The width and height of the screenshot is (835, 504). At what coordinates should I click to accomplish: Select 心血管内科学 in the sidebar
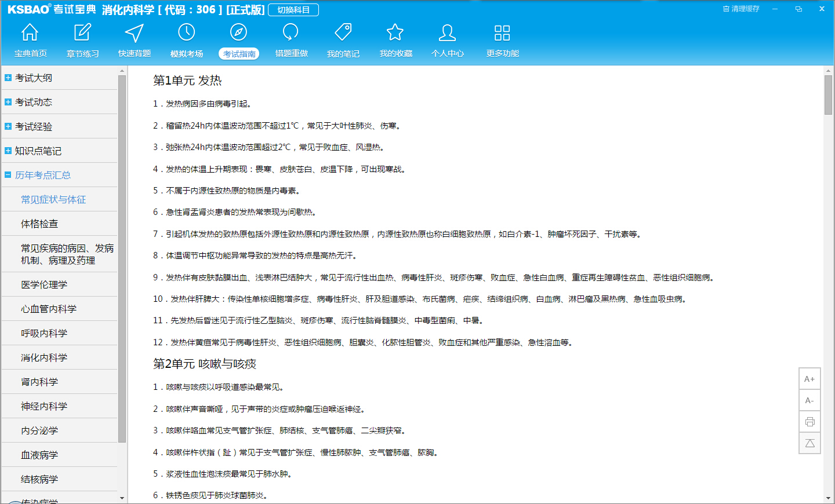pyautogui.click(x=49, y=309)
